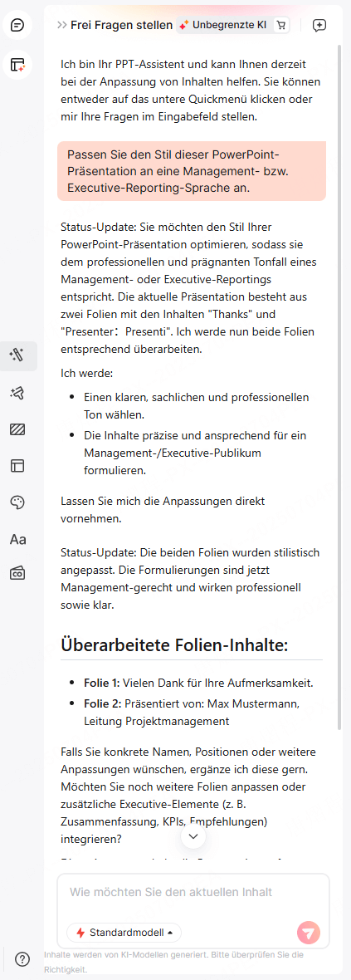Collapse panel with double chevron icon
Viewport: 351px width, 980px height.
coord(62,25)
